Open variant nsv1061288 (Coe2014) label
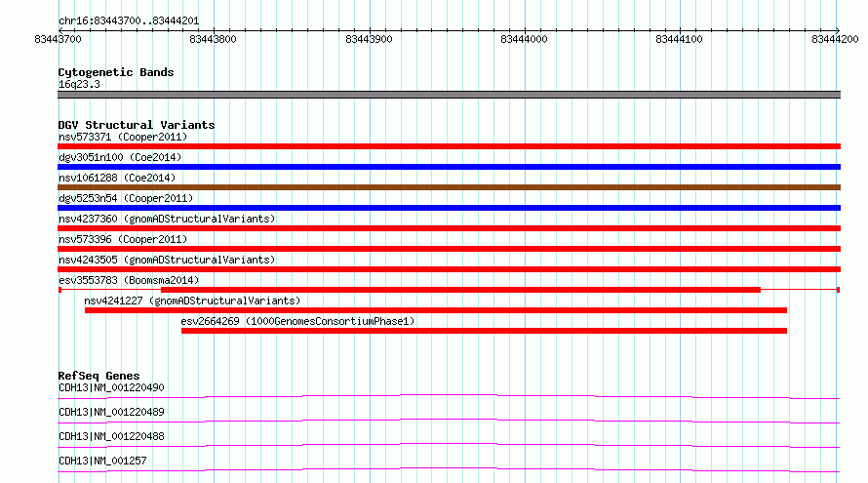Viewport: 868px width, 483px height. pyautogui.click(x=117, y=178)
